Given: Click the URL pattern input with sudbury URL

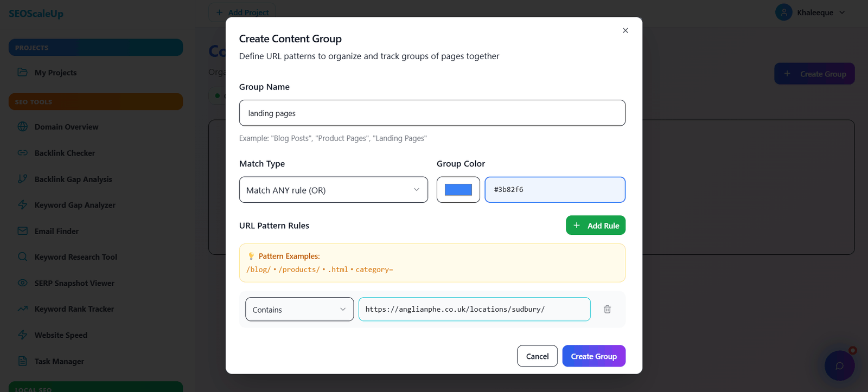Looking at the screenshot, I should pyautogui.click(x=475, y=309).
